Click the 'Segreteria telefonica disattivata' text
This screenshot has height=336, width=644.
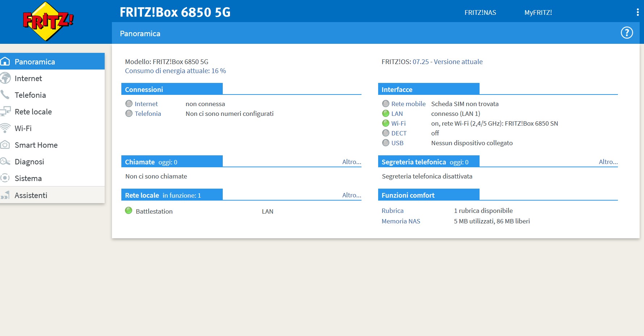point(427,176)
